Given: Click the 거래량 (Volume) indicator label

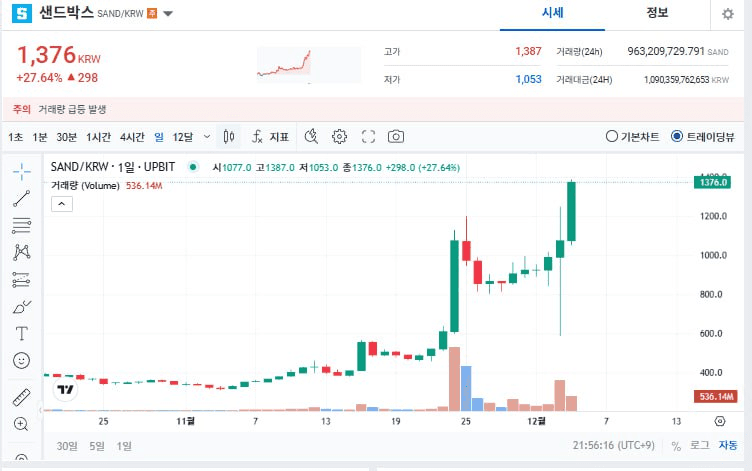Looking at the screenshot, I should click(85, 186).
